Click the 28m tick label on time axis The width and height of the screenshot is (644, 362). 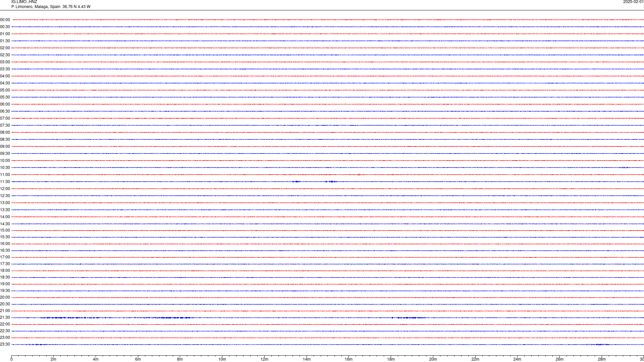602,359
